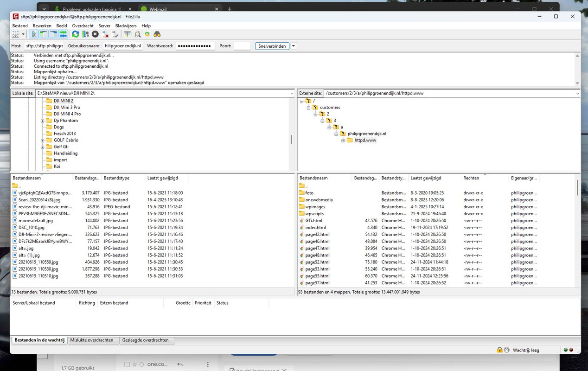588x371 pixels.
Task: Sort remote files by Rechten column
Action: [485, 178]
